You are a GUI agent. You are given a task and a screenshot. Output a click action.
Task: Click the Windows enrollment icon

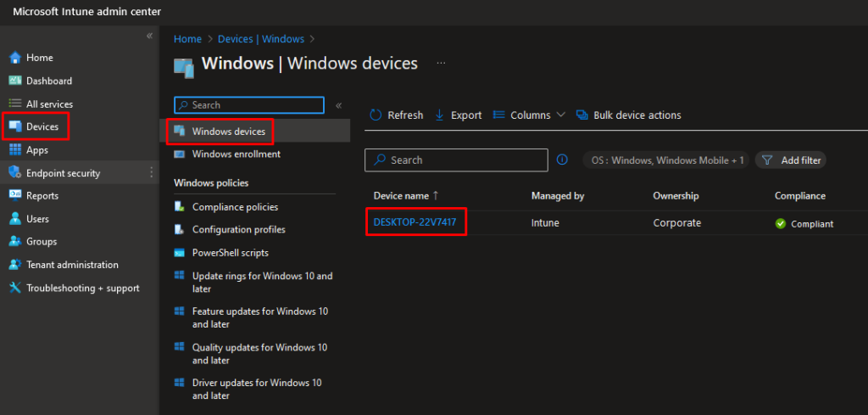pyautogui.click(x=179, y=154)
